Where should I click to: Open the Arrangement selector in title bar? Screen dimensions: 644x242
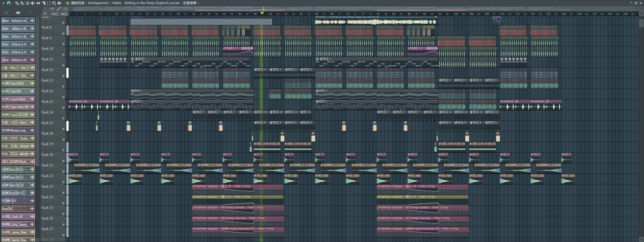click(98, 3)
